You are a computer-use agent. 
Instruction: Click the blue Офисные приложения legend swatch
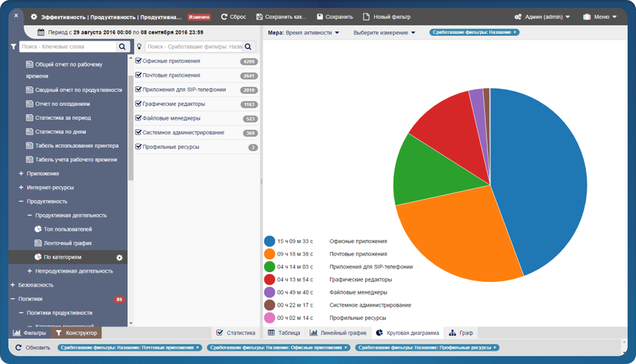[269, 241]
